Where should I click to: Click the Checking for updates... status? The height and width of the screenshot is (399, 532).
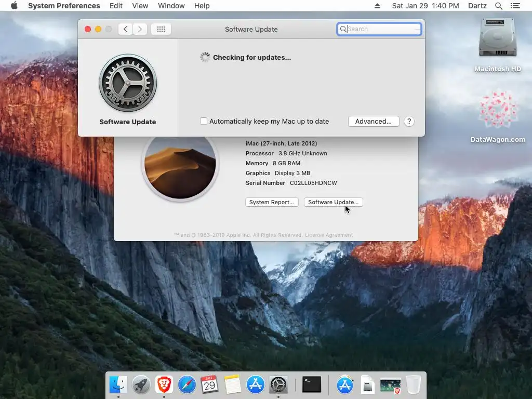pos(252,57)
